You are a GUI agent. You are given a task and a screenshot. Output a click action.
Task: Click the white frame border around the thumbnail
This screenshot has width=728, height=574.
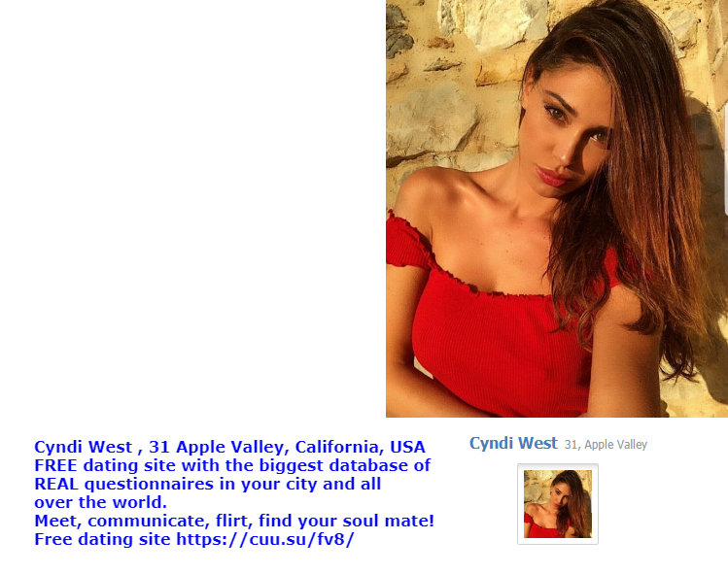tap(558, 466)
